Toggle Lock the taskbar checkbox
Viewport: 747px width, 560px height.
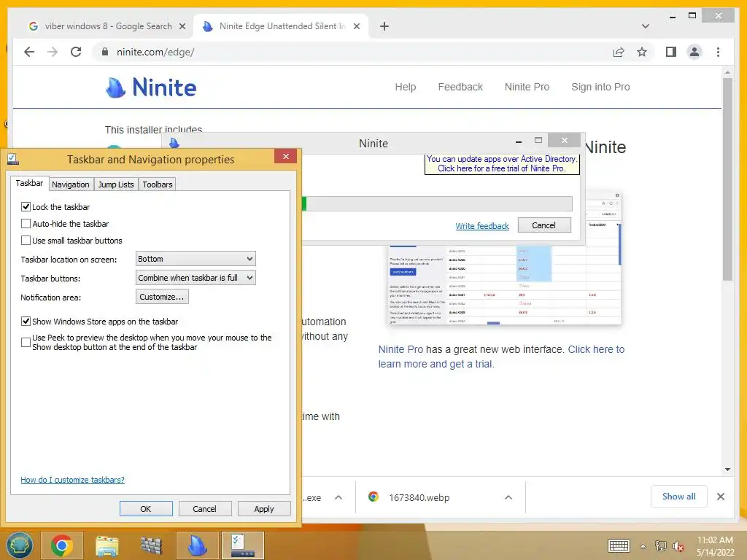tap(26, 206)
